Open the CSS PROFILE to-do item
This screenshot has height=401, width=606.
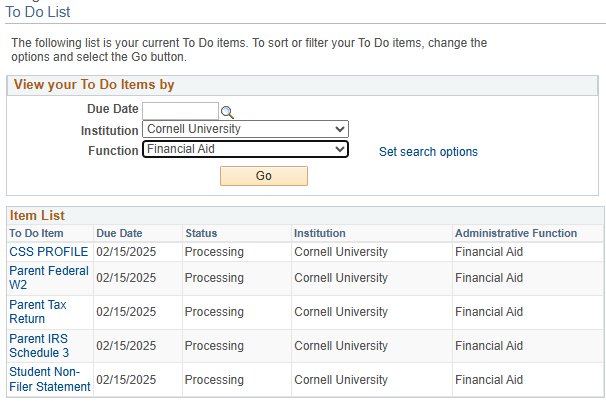(x=48, y=251)
